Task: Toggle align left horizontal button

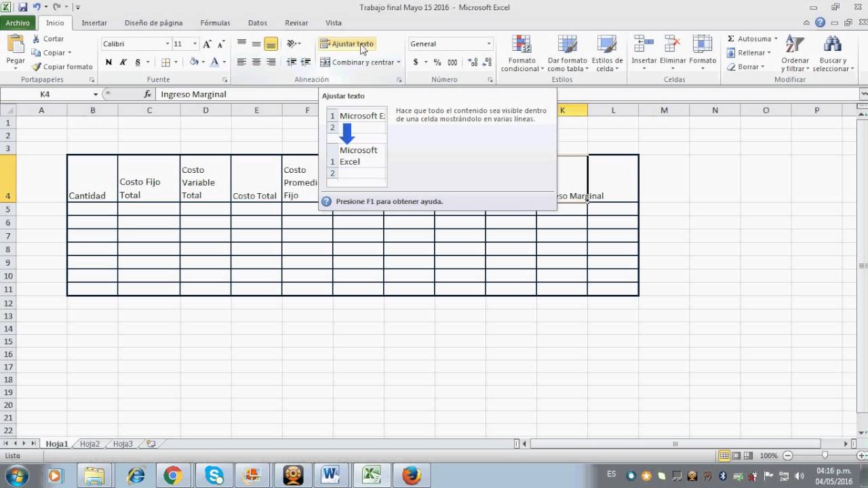Action: coord(241,62)
